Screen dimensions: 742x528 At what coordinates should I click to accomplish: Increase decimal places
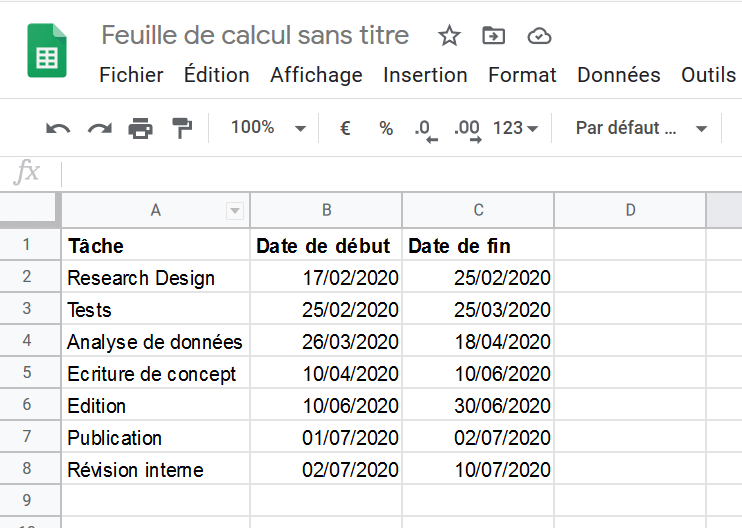(468, 130)
